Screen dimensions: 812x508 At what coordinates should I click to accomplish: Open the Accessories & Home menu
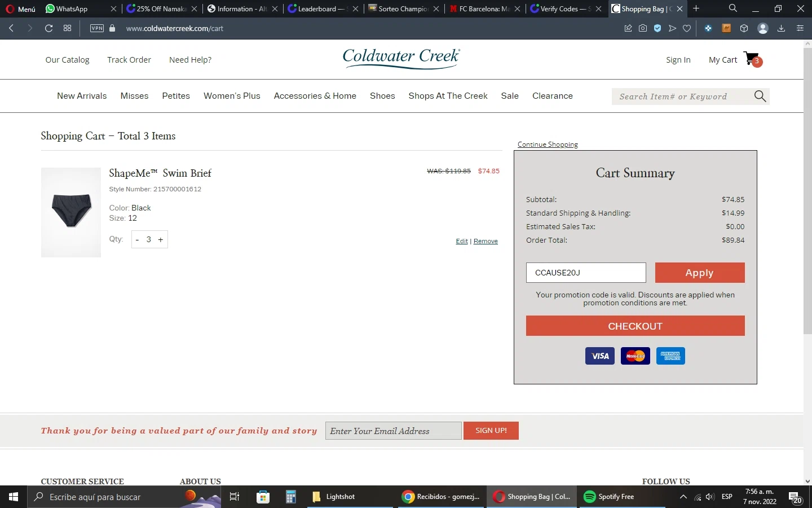pos(315,96)
